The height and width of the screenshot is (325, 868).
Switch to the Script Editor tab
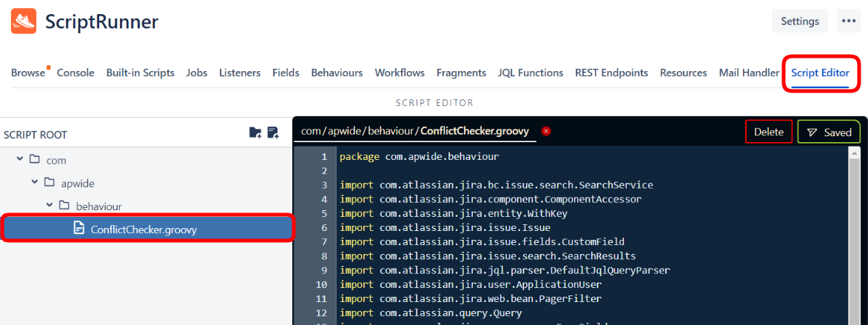pyautogui.click(x=820, y=73)
